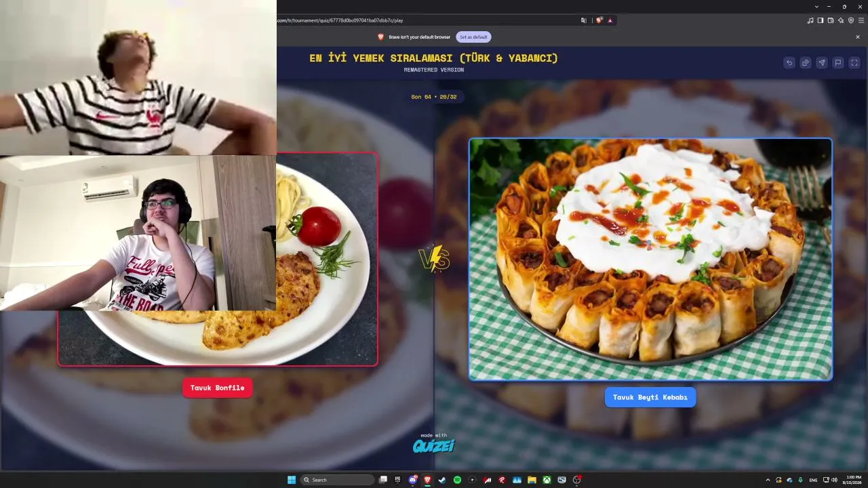868x488 pixels.
Task: Open the Windows Start menu
Action: 292,480
